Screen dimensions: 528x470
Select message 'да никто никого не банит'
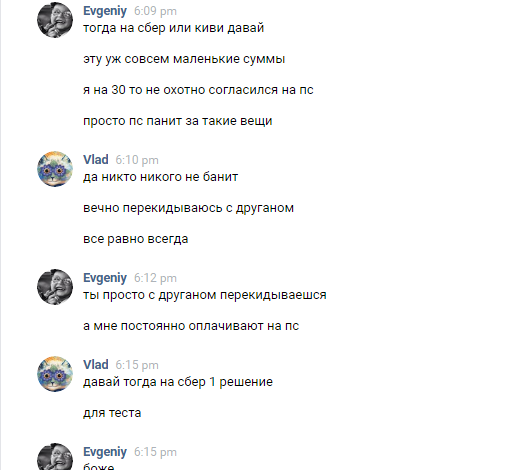(x=160, y=177)
